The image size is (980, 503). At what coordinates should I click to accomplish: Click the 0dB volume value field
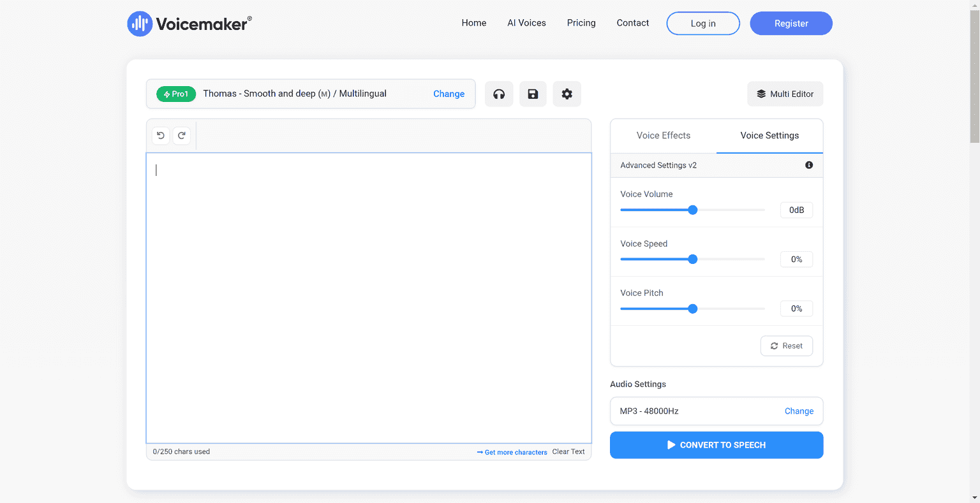coord(796,210)
